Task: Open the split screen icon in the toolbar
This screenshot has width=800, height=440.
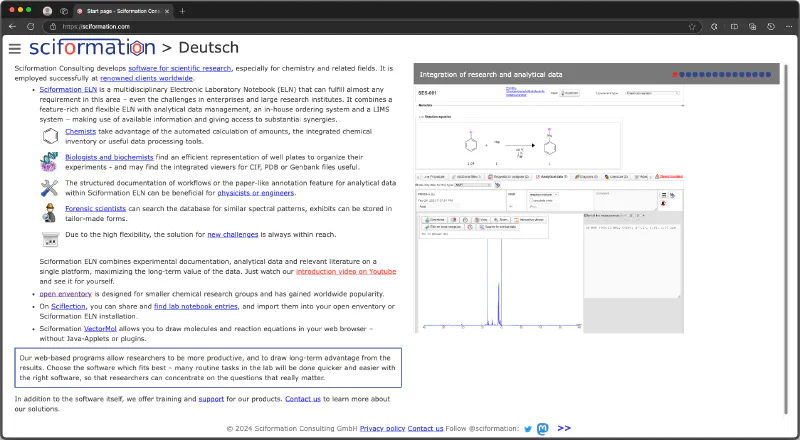Action: tap(734, 27)
